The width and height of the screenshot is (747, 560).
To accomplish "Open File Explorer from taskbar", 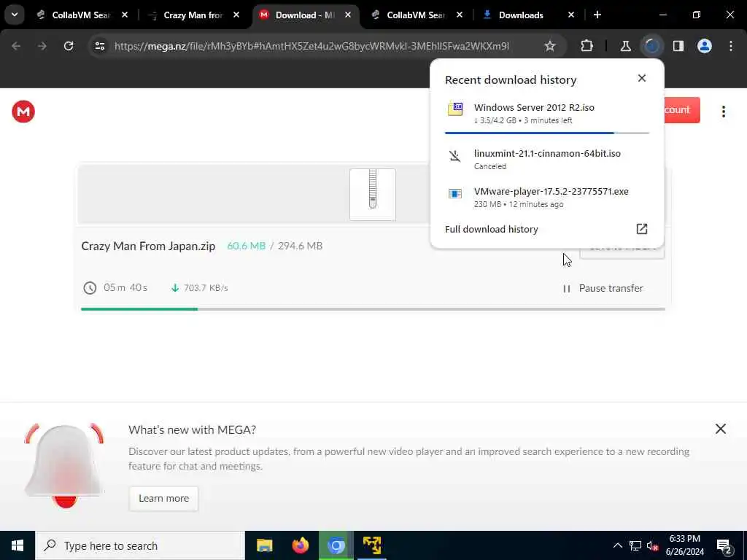I will (264, 545).
